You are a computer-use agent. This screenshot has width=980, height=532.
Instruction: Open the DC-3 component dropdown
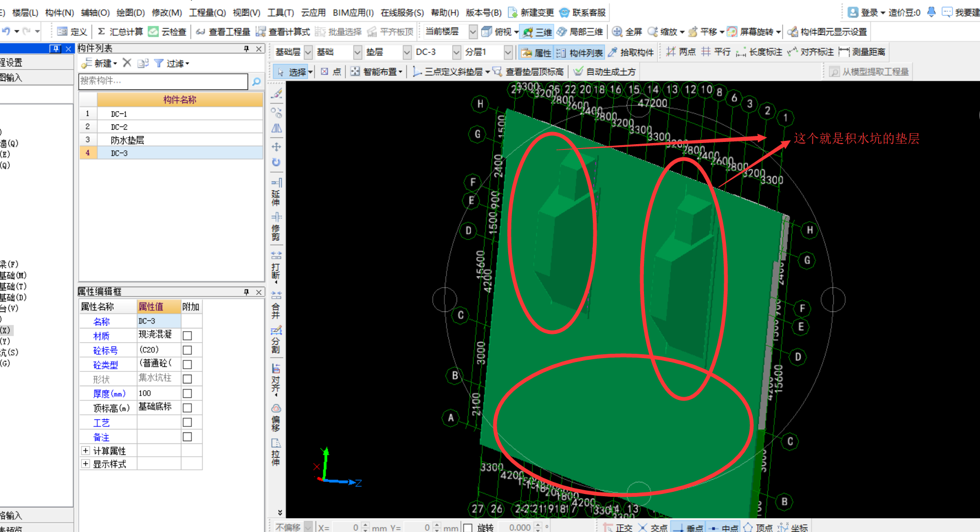[456, 52]
